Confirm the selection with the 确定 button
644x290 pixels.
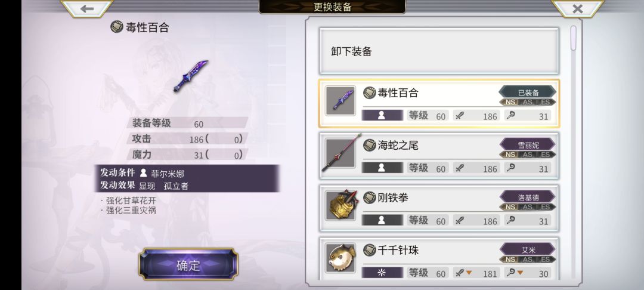(x=188, y=265)
